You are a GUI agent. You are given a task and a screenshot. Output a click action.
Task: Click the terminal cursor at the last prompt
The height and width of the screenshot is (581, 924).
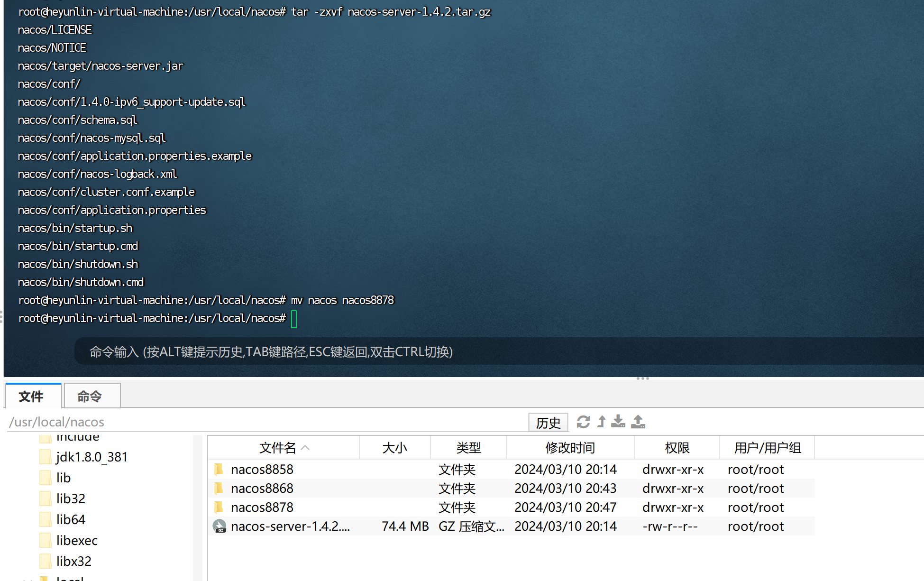(294, 319)
